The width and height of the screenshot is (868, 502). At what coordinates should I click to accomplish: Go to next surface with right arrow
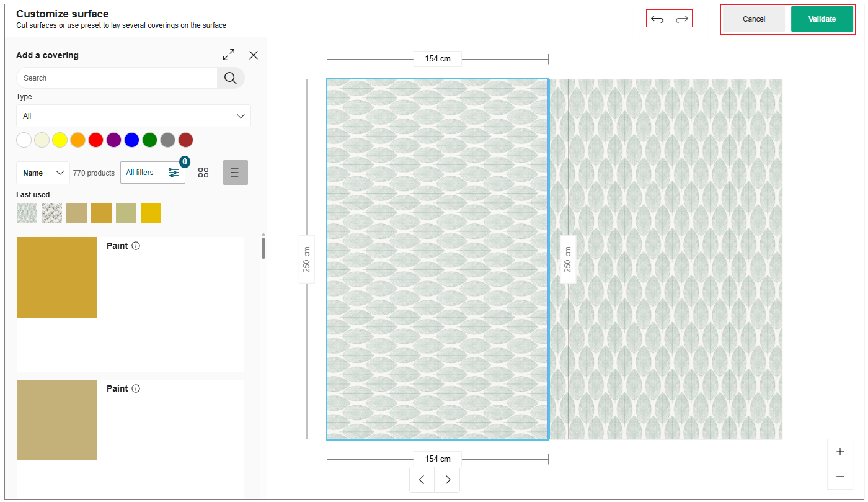(448, 480)
